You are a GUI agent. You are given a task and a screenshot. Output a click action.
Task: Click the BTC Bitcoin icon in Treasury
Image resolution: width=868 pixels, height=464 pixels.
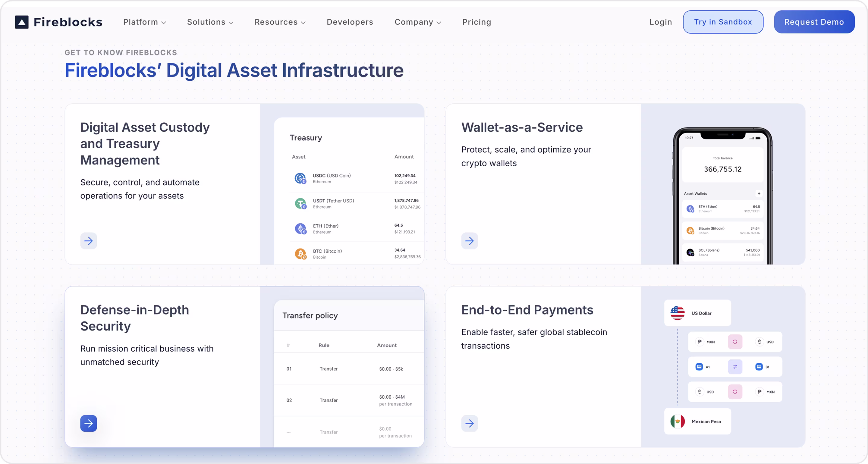[x=300, y=254]
